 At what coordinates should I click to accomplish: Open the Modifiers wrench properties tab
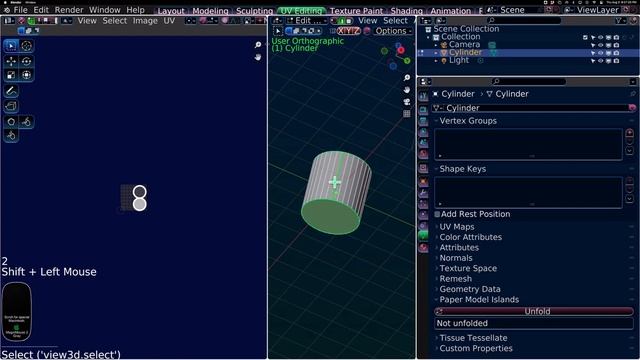pos(423,193)
